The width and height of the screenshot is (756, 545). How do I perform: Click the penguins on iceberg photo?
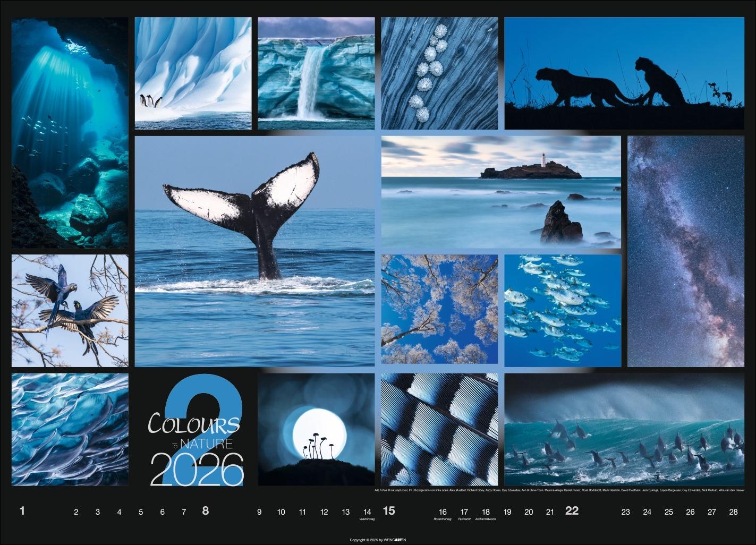pos(193,73)
